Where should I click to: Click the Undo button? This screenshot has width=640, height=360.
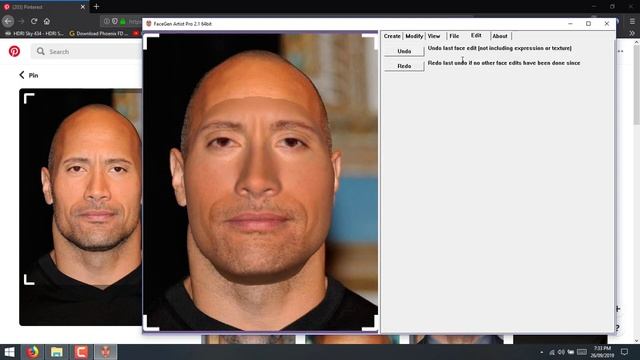[404, 51]
